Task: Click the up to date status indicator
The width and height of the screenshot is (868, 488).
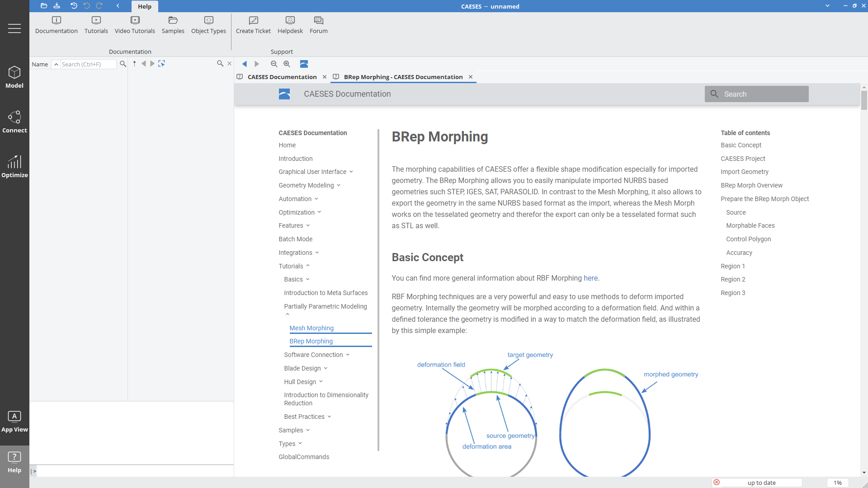Action: point(761,483)
